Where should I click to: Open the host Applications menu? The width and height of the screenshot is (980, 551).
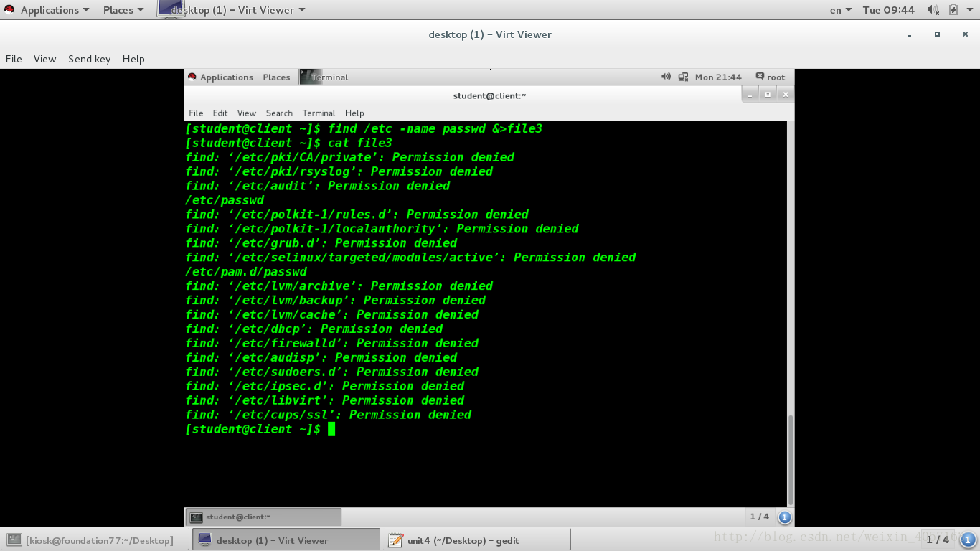click(x=55, y=10)
